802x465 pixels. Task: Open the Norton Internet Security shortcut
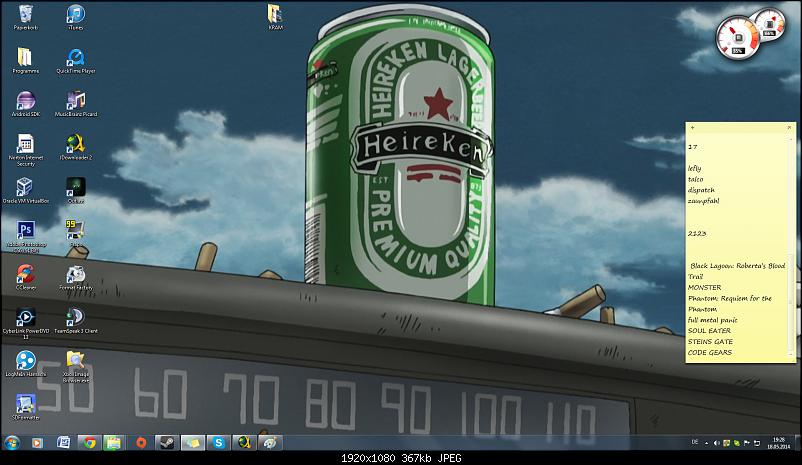25,150
